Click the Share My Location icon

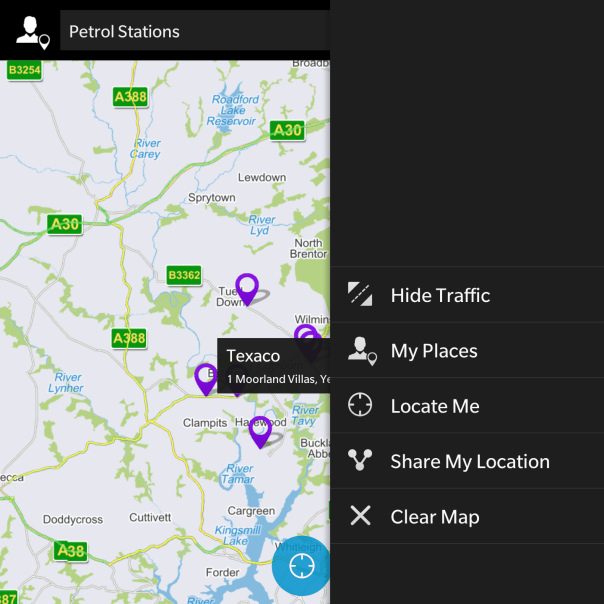[x=360, y=460]
